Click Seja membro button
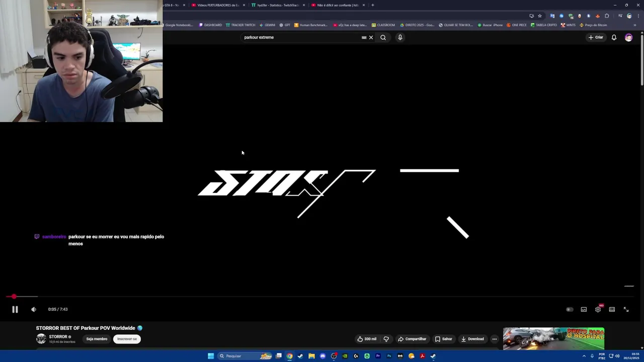The width and height of the screenshot is (644, 362). (x=97, y=339)
